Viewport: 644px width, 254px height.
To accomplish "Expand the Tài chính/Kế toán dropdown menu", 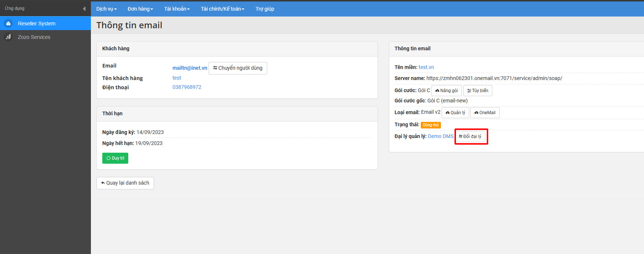I will pyautogui.click(x=222, y=9).
